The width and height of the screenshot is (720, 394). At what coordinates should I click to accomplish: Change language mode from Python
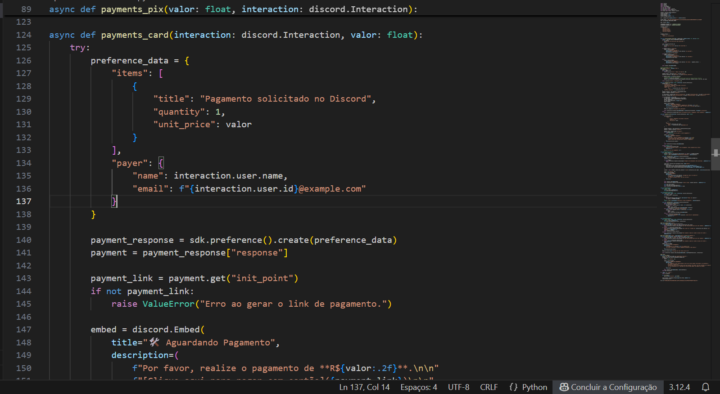tap(534, 387)
